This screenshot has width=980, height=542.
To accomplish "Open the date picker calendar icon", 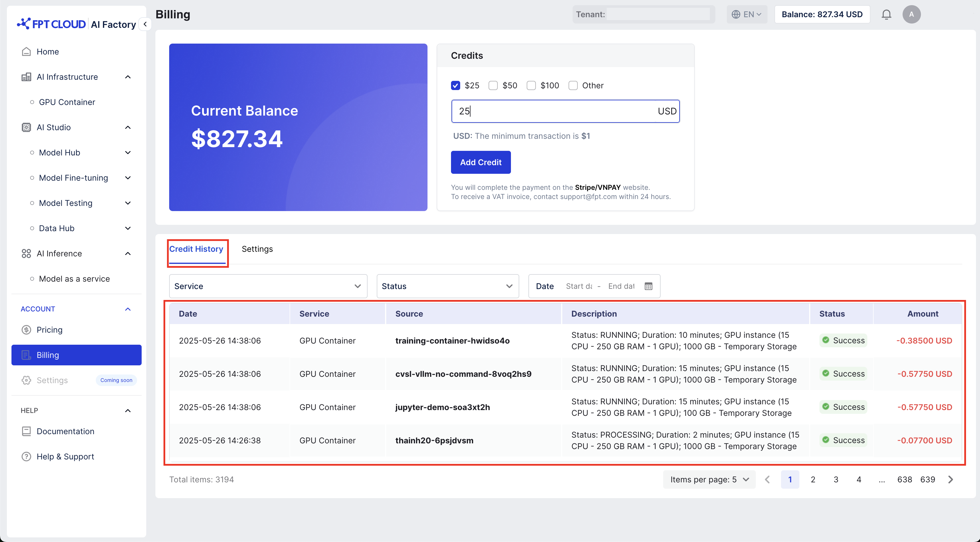I will (648, 286).
